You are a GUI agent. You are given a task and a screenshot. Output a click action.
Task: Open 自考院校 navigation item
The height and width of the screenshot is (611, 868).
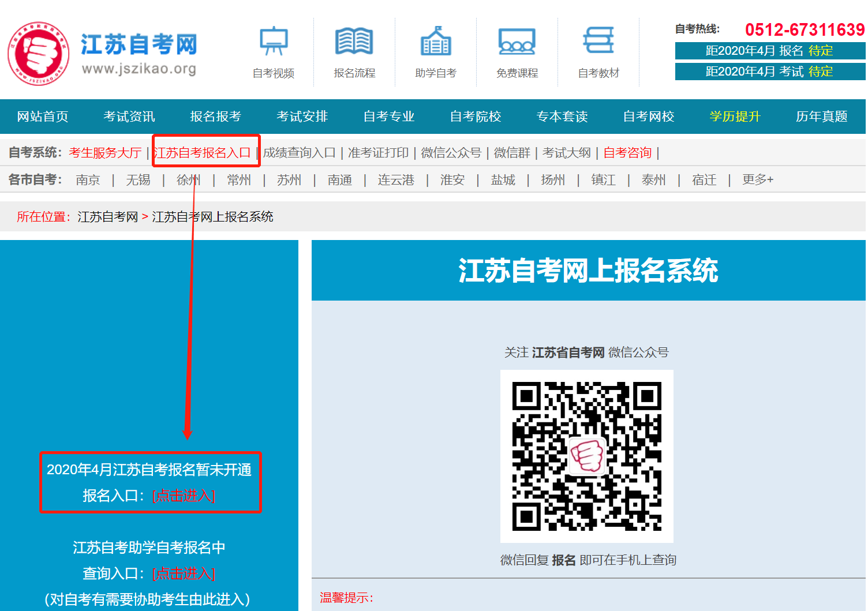(476, 117)
